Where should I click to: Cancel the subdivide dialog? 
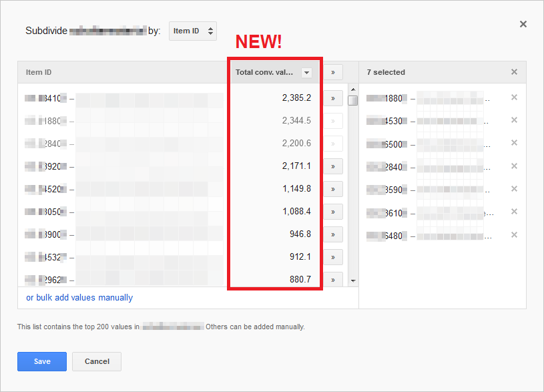click(97, 361)
